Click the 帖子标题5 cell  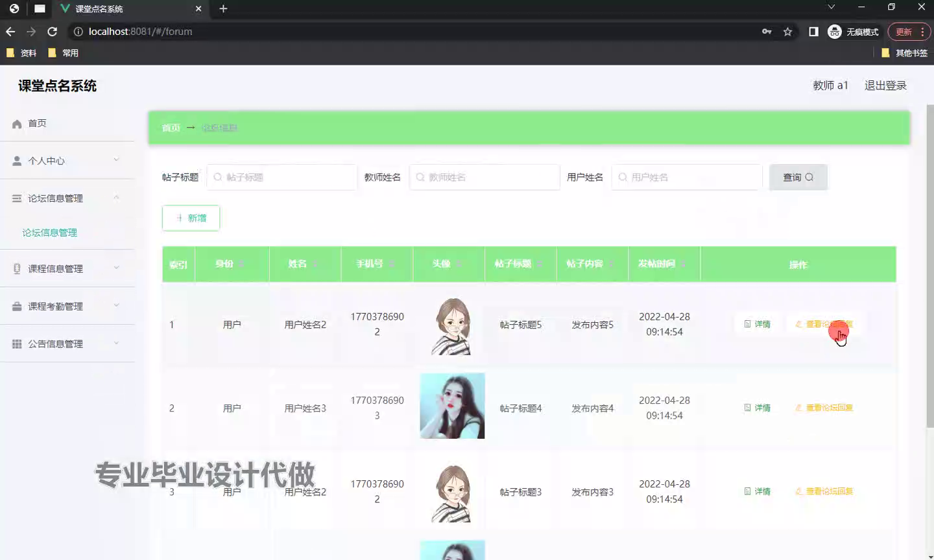tap(520, 325)
